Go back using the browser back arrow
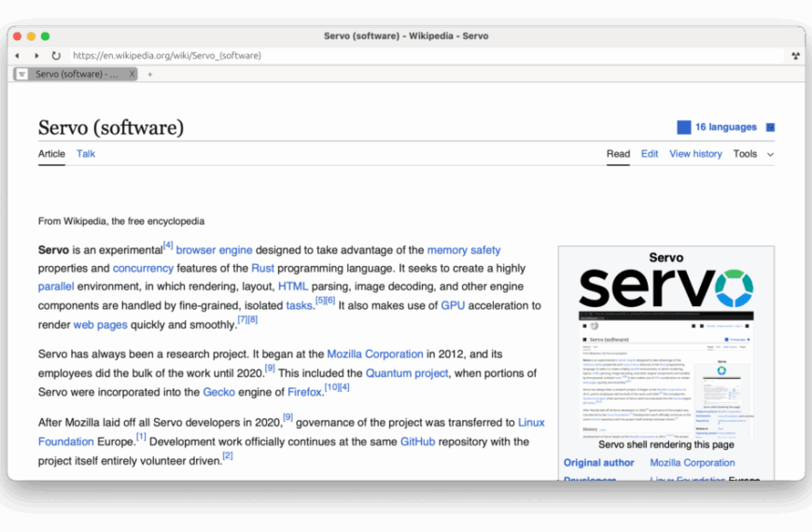This screenshot has width=812, height=532. (x=17, y=55)
